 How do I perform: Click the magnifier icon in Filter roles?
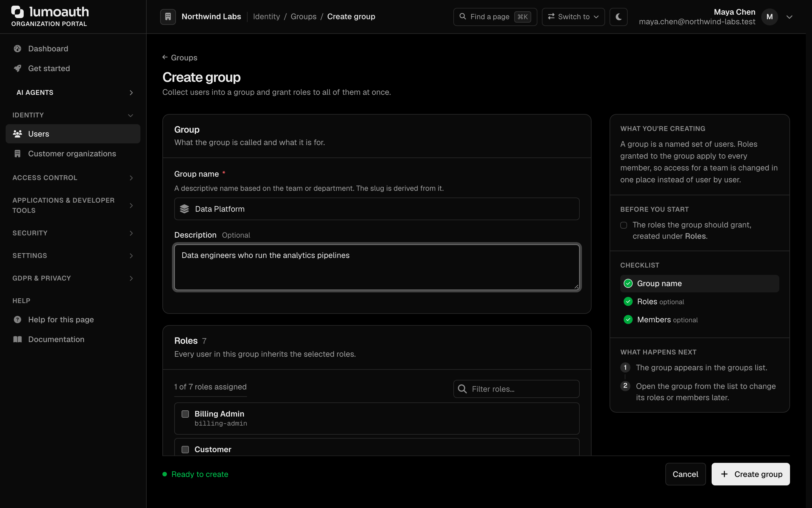462,389
